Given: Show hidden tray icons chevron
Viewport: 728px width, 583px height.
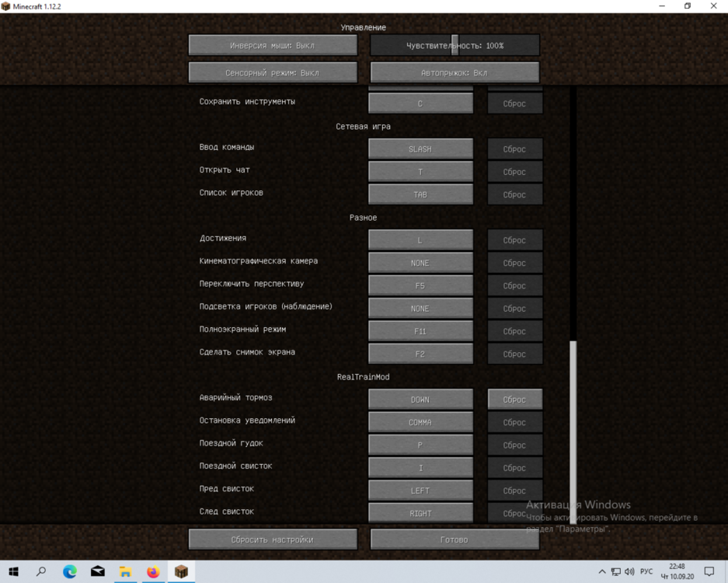Looking at the screenshot, I should tap(601, 571).
